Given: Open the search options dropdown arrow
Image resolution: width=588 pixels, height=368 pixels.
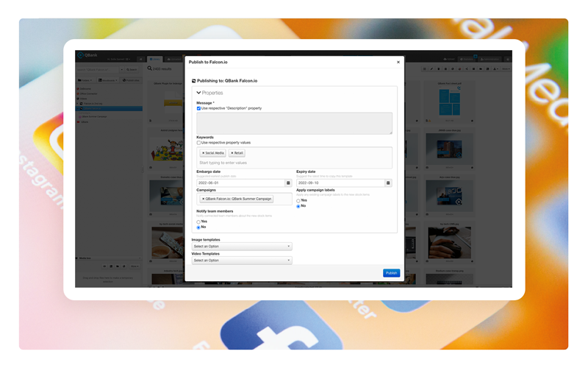Looking at the screenshot, I should tap(122, 69).
